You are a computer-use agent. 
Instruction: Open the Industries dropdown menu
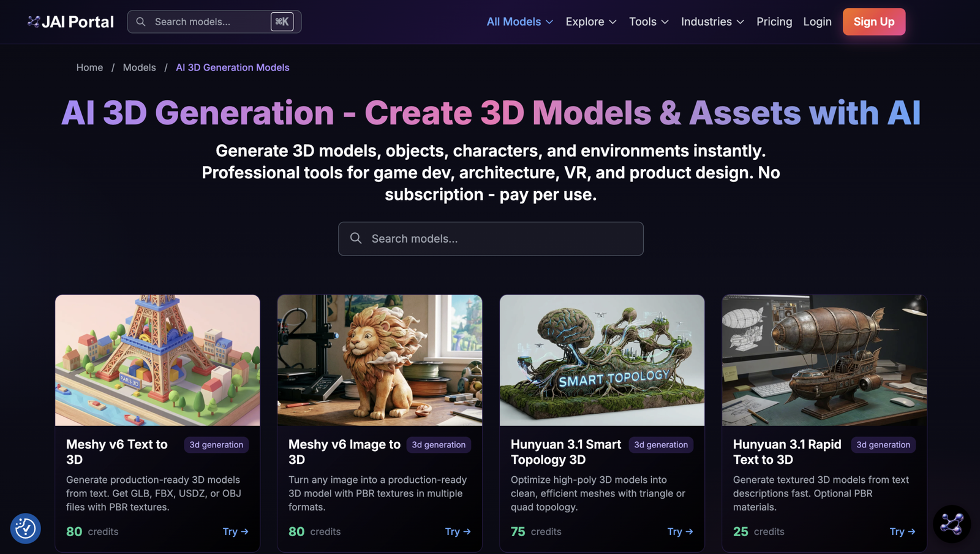tap(712, 21)
